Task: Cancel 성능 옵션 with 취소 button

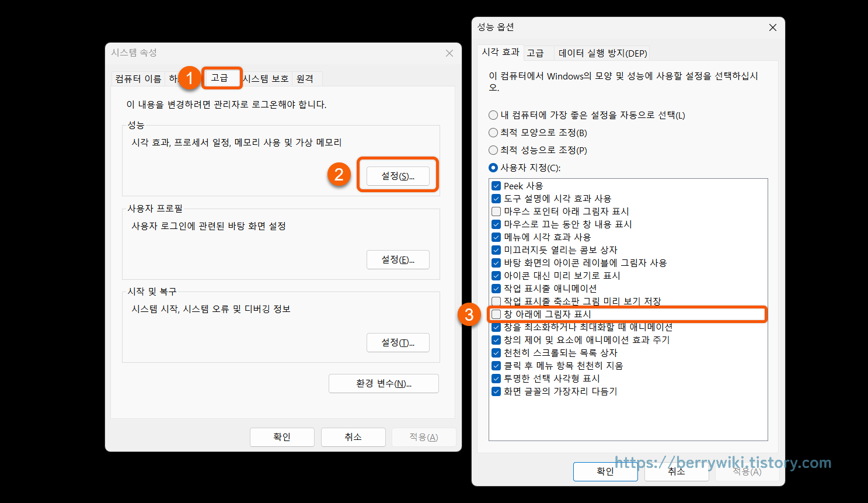Action: [677, 471]
